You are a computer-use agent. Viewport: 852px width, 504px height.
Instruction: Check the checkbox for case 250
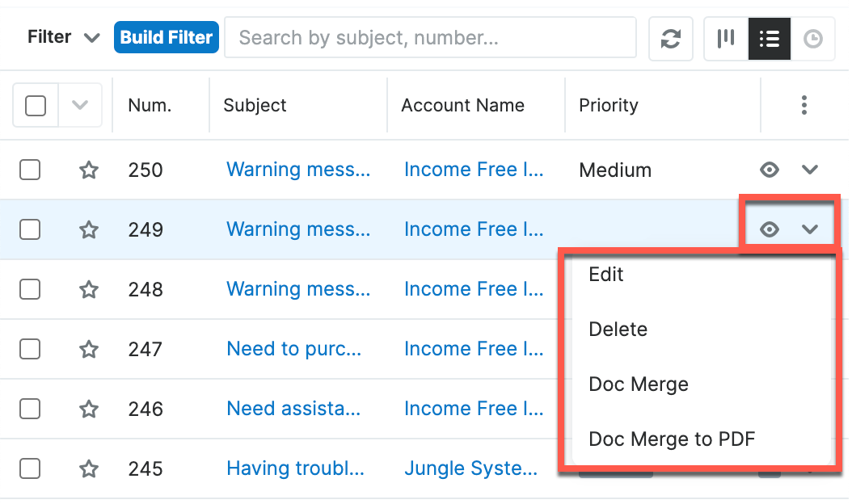click(30, 170)
